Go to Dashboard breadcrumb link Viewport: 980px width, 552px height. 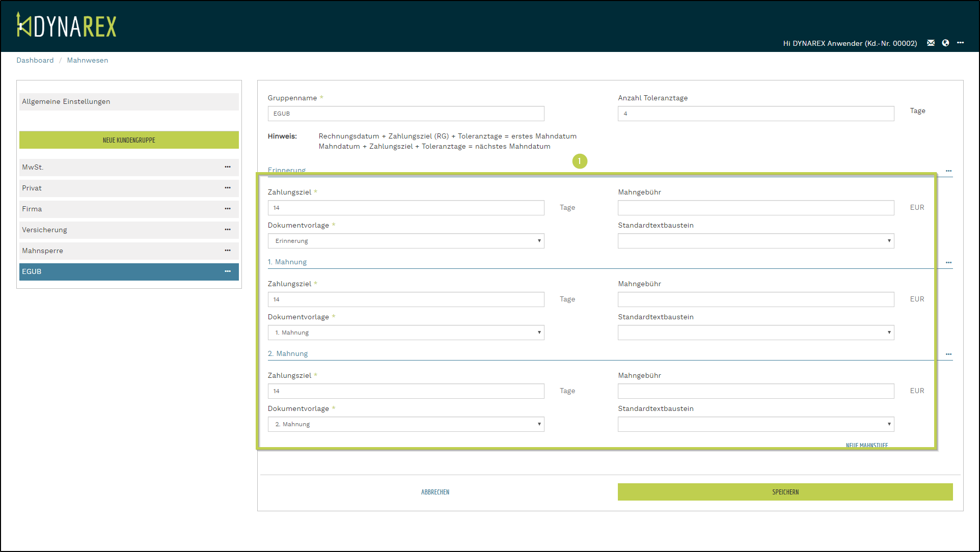pos(35,60)
